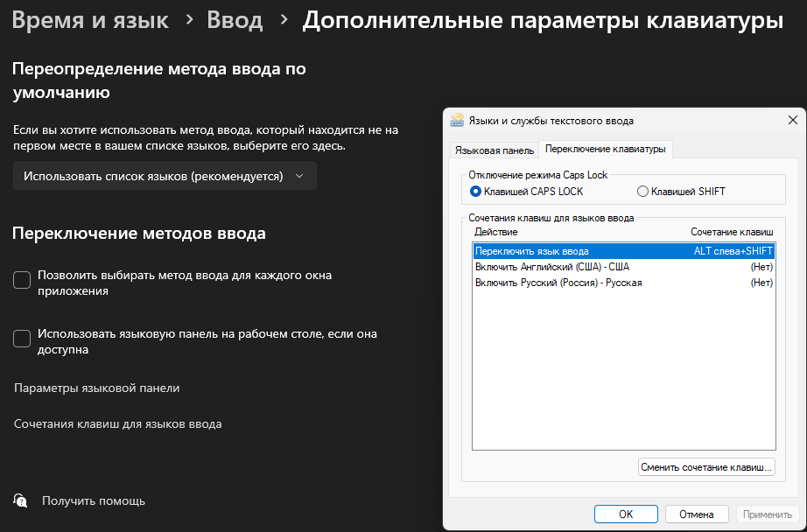Click the breadcrumb chevron after Время и язык

pos(189,20)
